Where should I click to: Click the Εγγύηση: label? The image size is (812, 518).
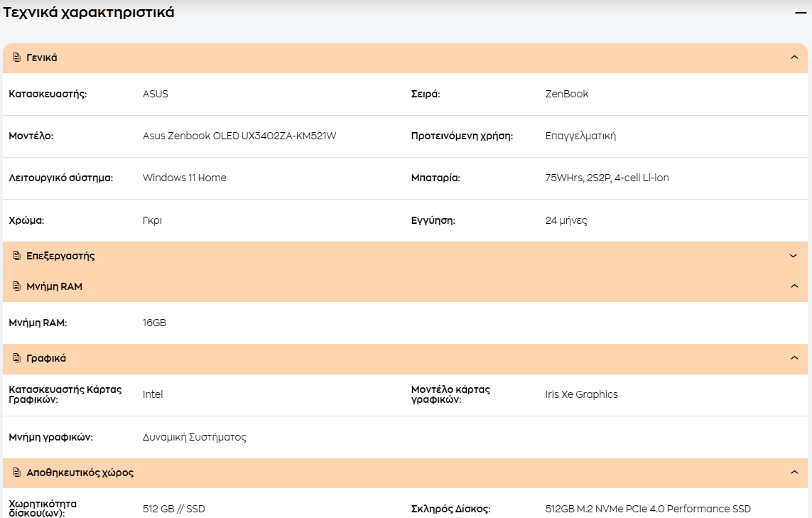[433, 220]
